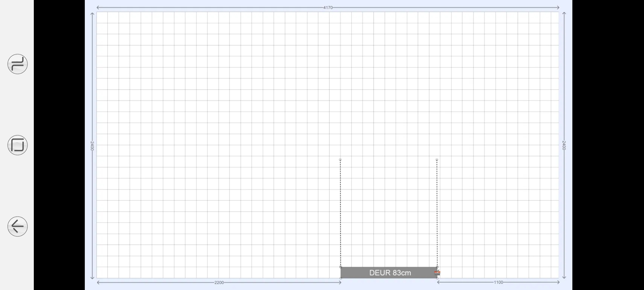
Task: Tap the home navigation icon
Action: [17, 145]
